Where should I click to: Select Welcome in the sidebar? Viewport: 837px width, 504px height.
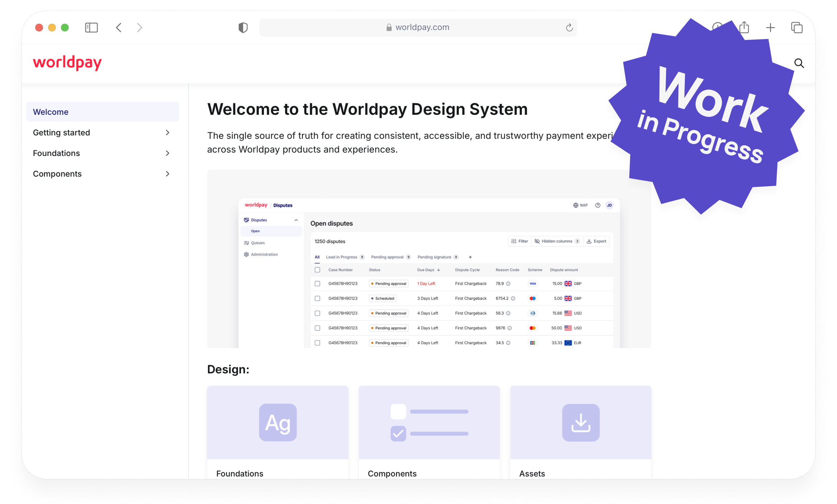[103, 112]
